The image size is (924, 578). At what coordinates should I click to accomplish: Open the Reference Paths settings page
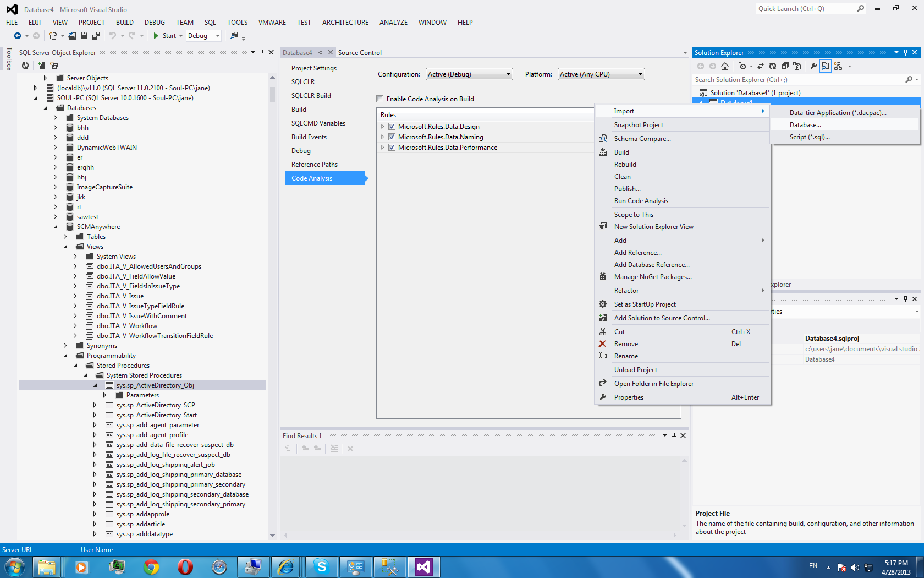(x=315, y=165)
